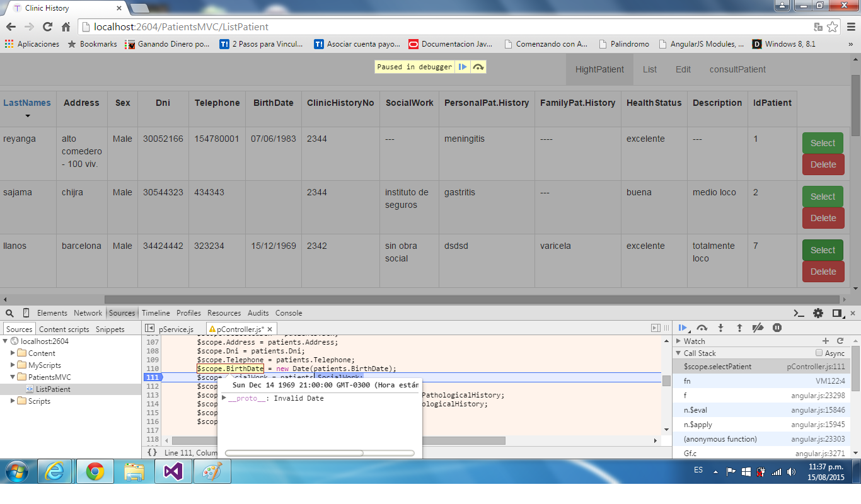Open the Network panel tab
This screenshot has height=504, width=861.
(x=88, y=313)
